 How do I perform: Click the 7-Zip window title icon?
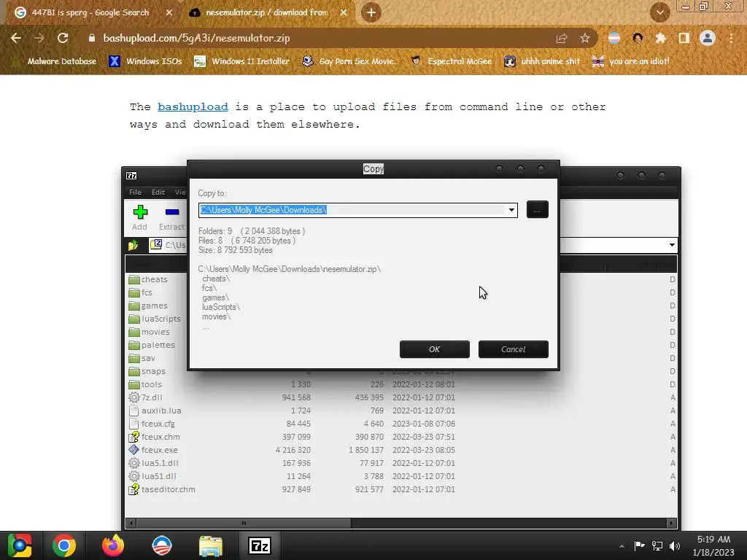click(x=131, y=176)
